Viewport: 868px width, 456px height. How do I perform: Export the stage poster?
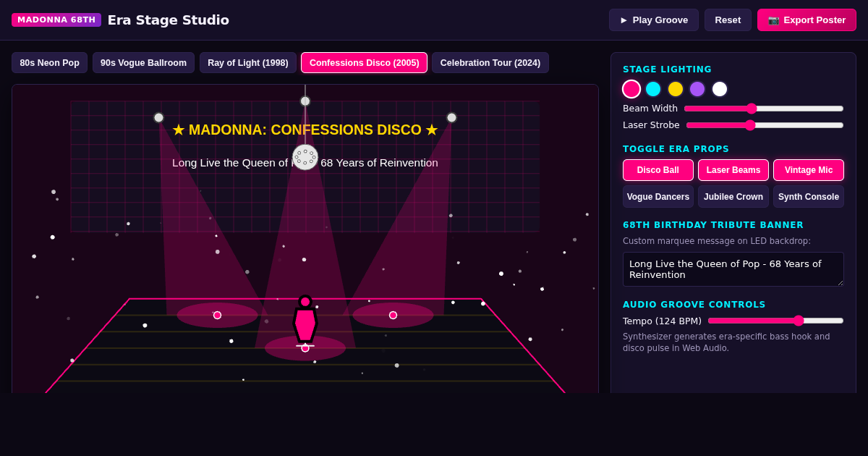807,20
